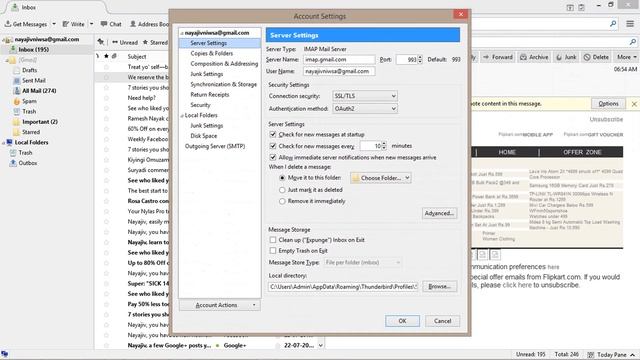This screenshot has height=360, width=640.
Task: Open the Spam folder
Action: coord(29,101)
